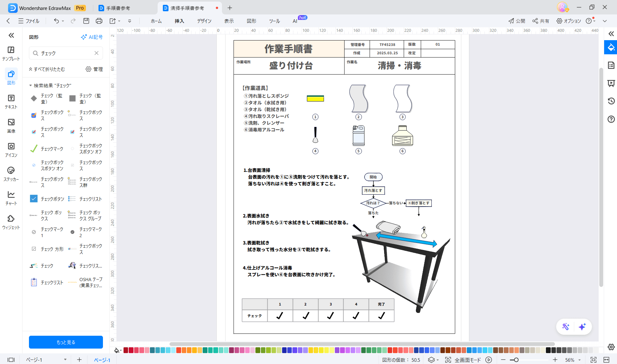Click the Redo arrow icon

click(x=73, y=21)
